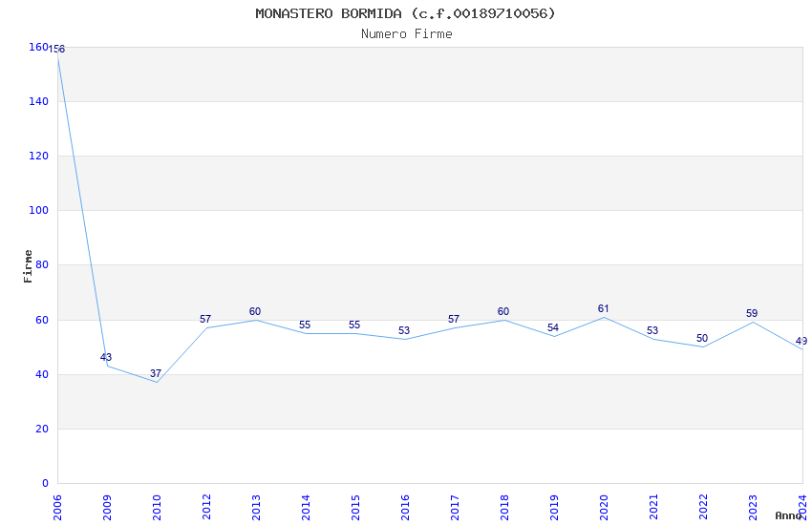Click the x-axis year label 2017
The width and height of the screenshot is (812, 525).
click(x=455, y=507)
